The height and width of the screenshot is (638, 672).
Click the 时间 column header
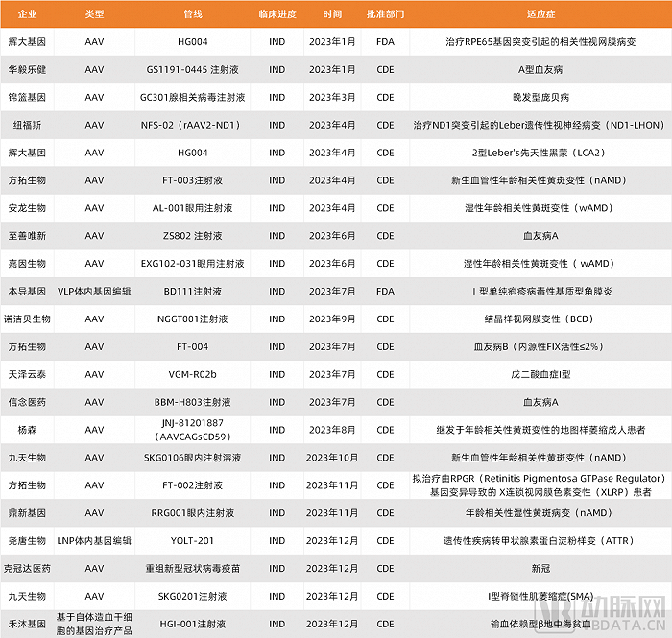(332, 14)
